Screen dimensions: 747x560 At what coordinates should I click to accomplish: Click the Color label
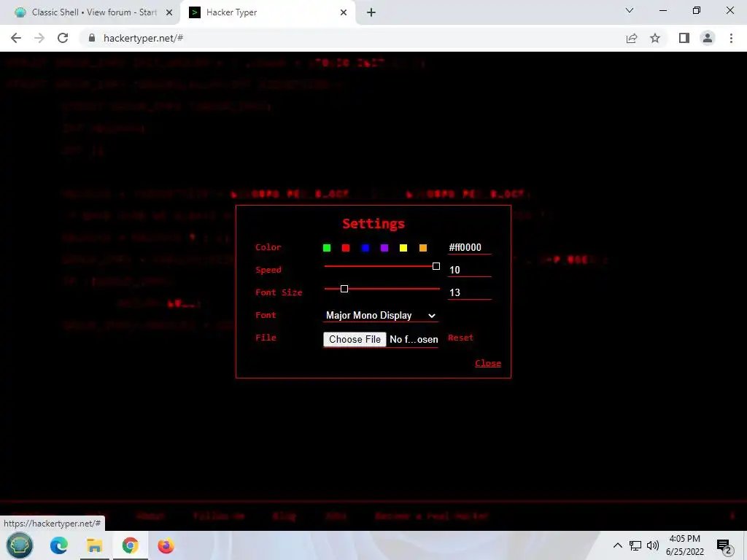tap(268, 247)
